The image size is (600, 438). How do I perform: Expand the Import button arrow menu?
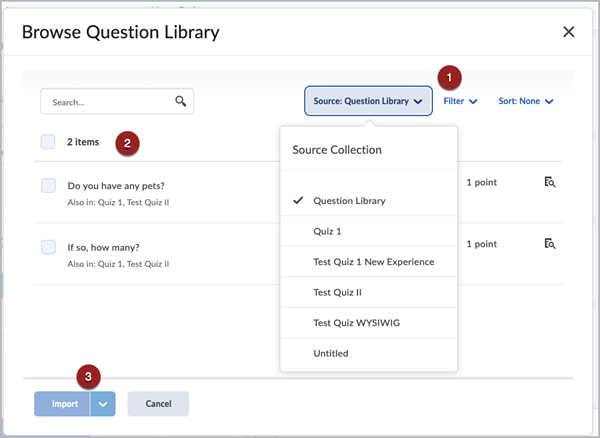point(103,404)
